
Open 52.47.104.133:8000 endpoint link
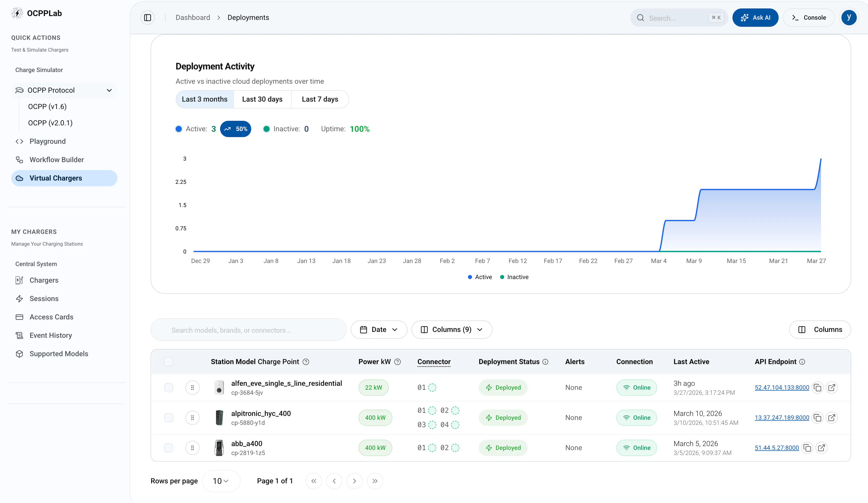(x=782, y=388)
